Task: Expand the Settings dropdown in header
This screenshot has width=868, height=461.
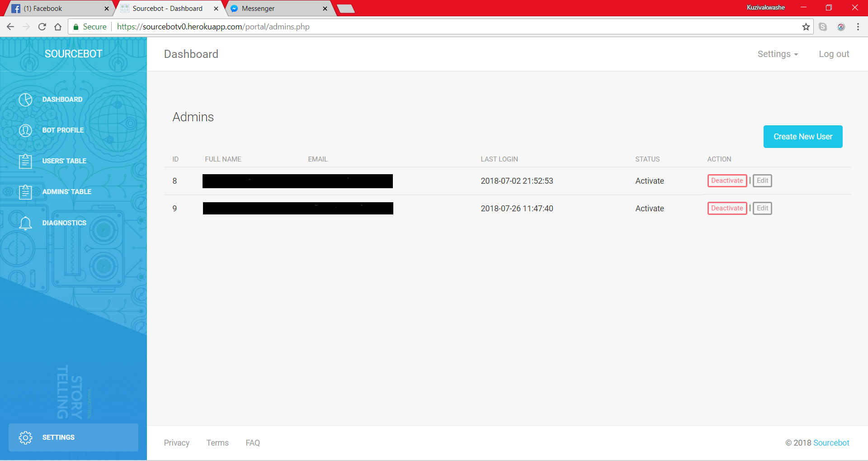Action: click(x=778, y=54)
